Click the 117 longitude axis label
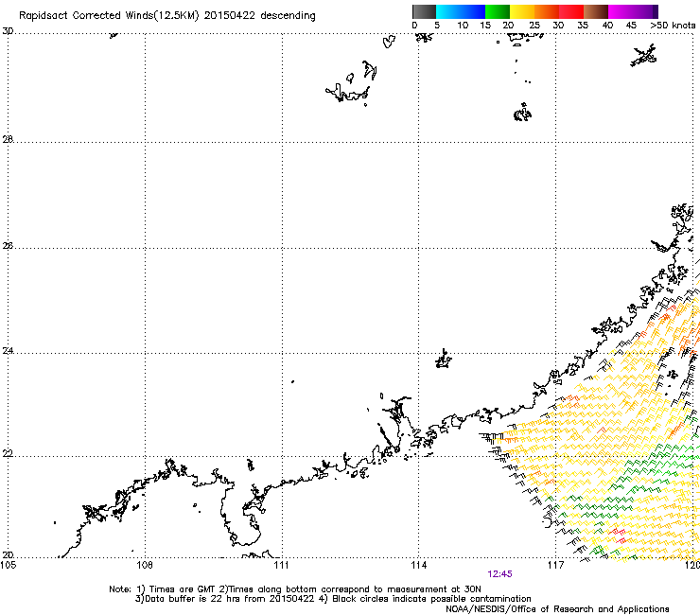 (555, 566)
